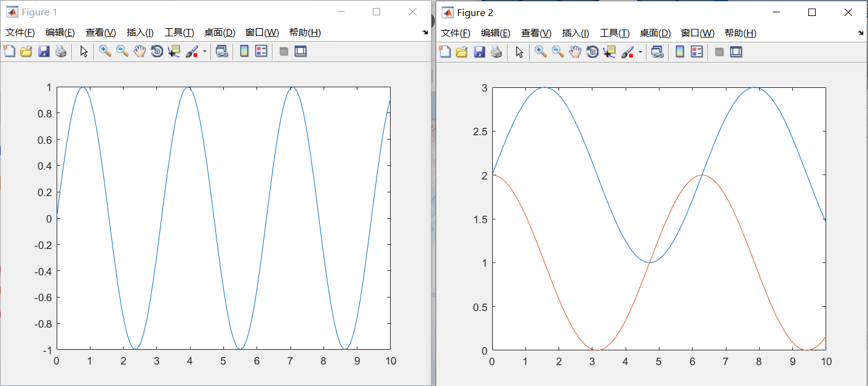Image resolution: width=868 pixels, height=386 pixels.
Task: Click Print icon in Figure 1 toolbar
Action: 60,52
